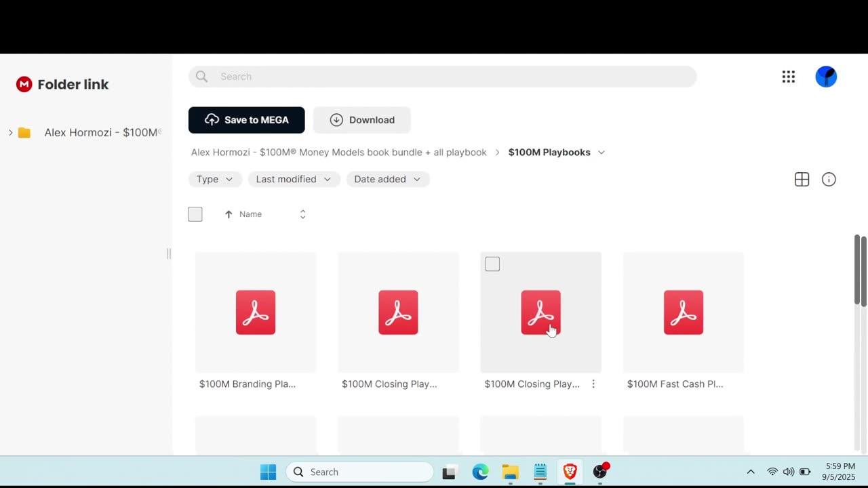Click the vertical scrollbar of file list

(857, 270)
